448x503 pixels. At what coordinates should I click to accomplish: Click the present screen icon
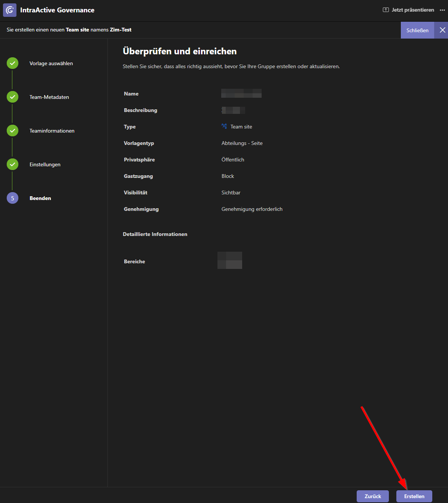click(x=386, y=10)
